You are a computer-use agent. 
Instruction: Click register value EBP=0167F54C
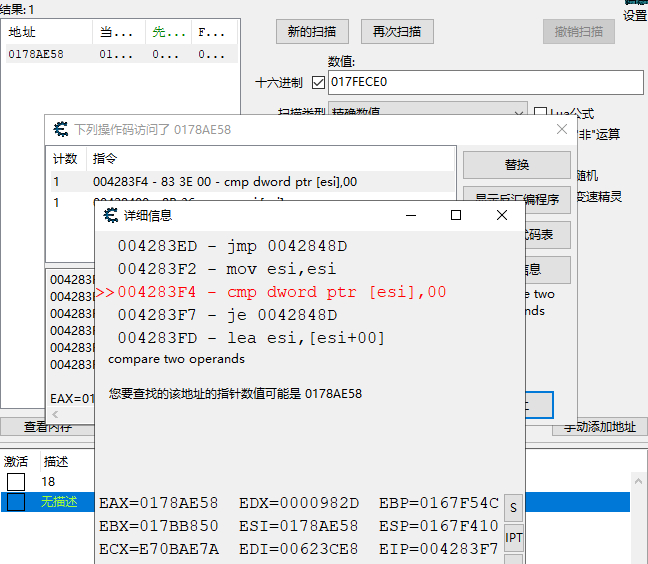(x=439, y=503)
